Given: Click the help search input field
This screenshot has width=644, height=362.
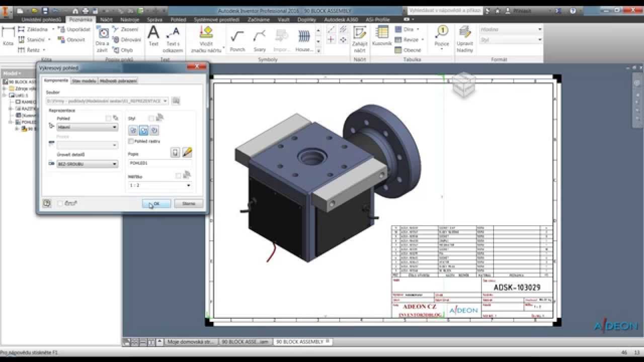Looking at the screenshot, I should coord(444,11).
